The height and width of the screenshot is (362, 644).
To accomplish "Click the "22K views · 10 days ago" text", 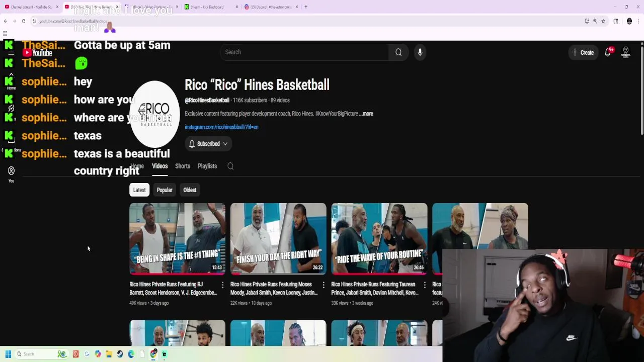I will point(251,303).
